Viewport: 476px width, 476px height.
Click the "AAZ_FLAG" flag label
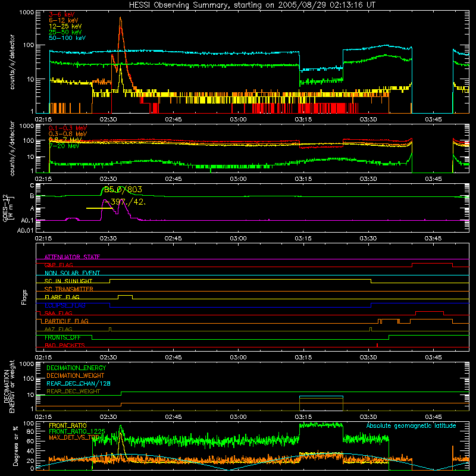coord(58,329)
